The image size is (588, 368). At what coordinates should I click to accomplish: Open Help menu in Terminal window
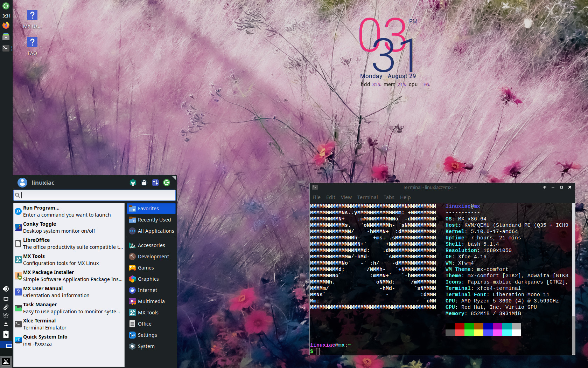[x=405, y=197]
